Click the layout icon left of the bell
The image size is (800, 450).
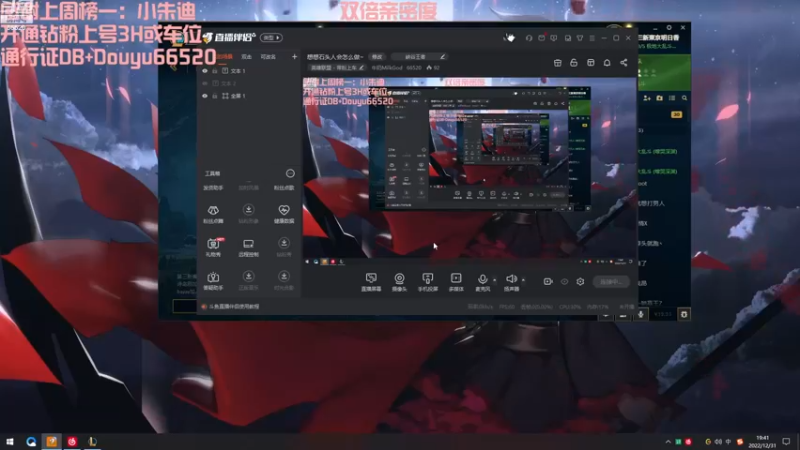coord(590,62)
